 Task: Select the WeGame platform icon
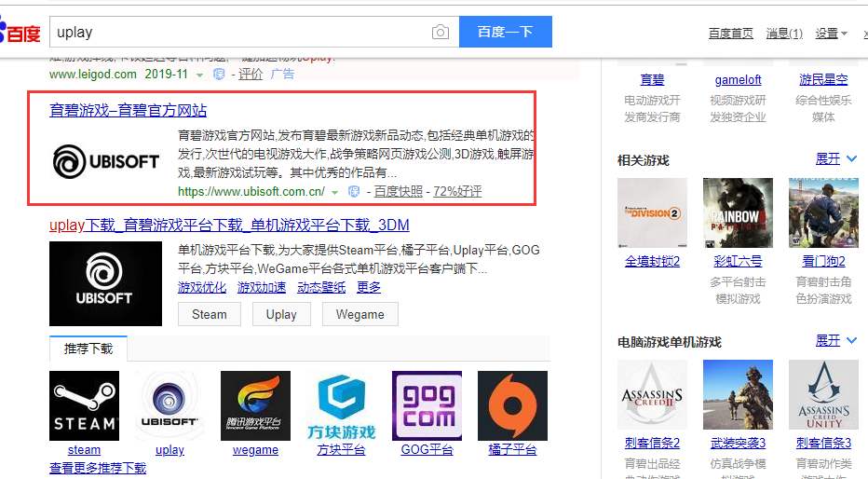255,405
